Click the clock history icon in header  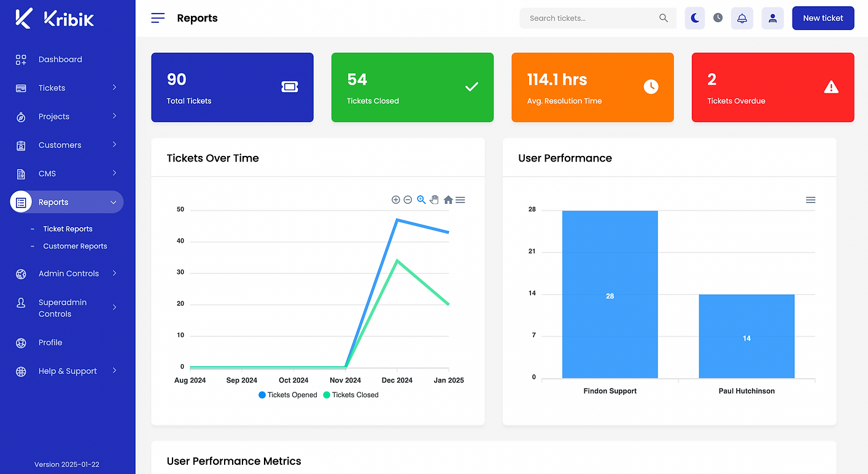pos(718,18)
